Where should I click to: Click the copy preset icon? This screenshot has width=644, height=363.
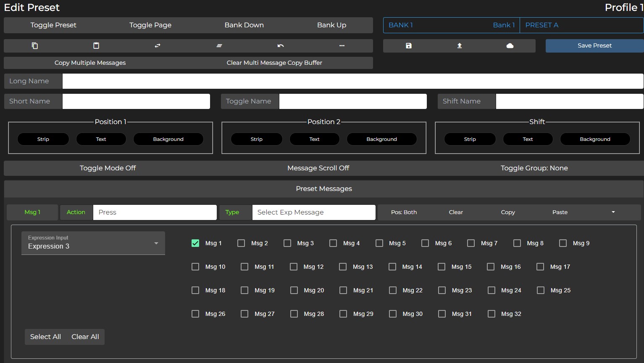point(35,46)
